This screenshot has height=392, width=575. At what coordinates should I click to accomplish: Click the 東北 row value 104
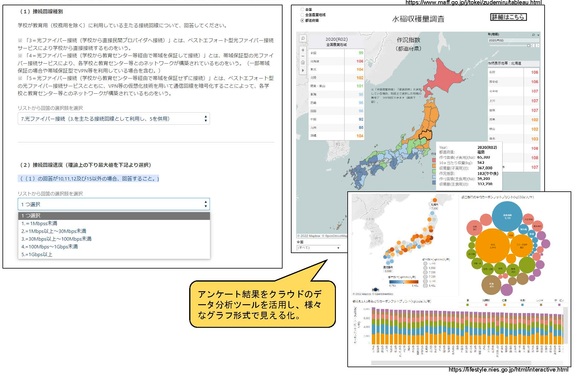(x=360, y=69)
